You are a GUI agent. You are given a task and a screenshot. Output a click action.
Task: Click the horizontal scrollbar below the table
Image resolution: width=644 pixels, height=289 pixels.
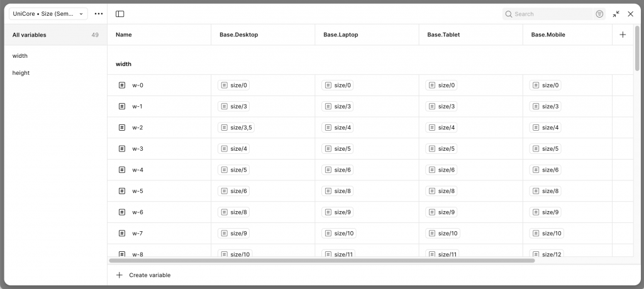point(321,260)
